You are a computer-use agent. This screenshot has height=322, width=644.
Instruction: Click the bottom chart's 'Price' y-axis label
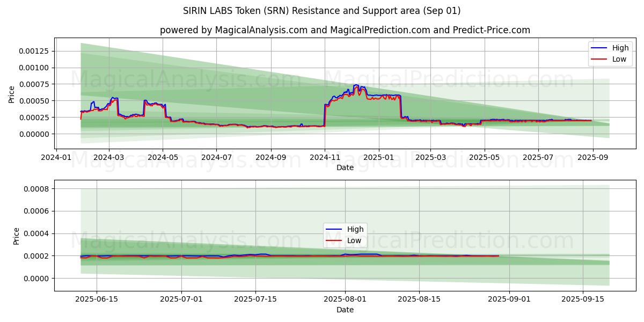16,236
